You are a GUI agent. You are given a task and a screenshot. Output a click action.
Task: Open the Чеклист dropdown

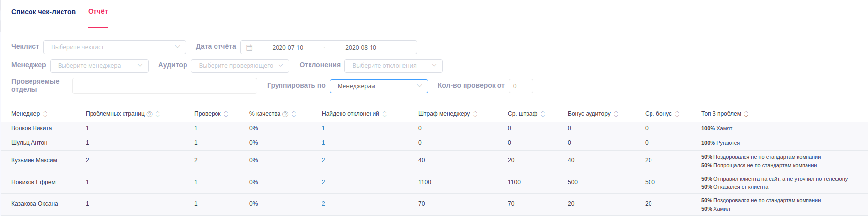coord(115,47)
